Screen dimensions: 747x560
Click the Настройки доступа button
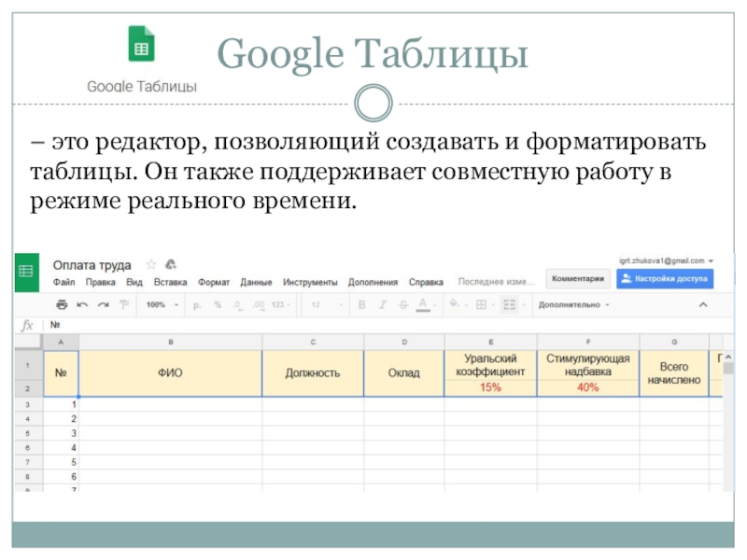tap(665, 278)
